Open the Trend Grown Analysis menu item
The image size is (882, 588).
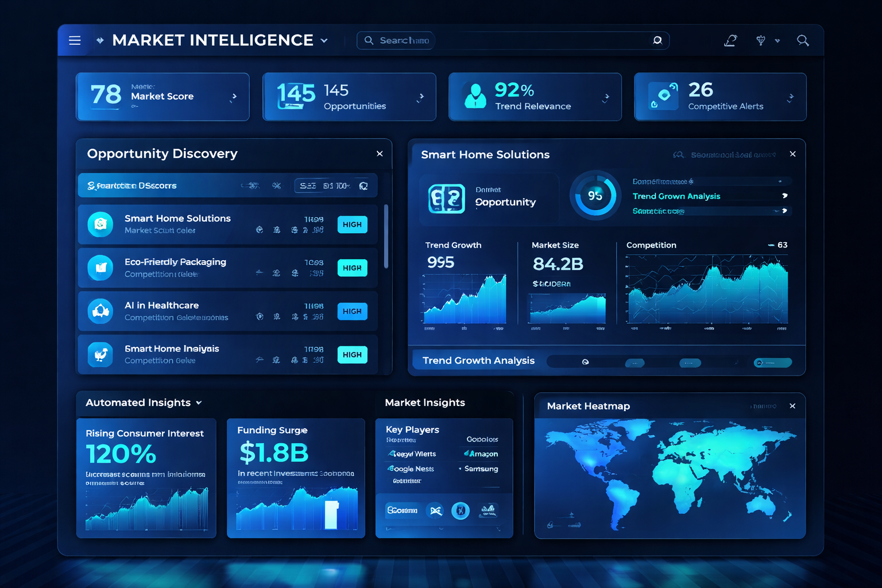click(x=676, y=196)
